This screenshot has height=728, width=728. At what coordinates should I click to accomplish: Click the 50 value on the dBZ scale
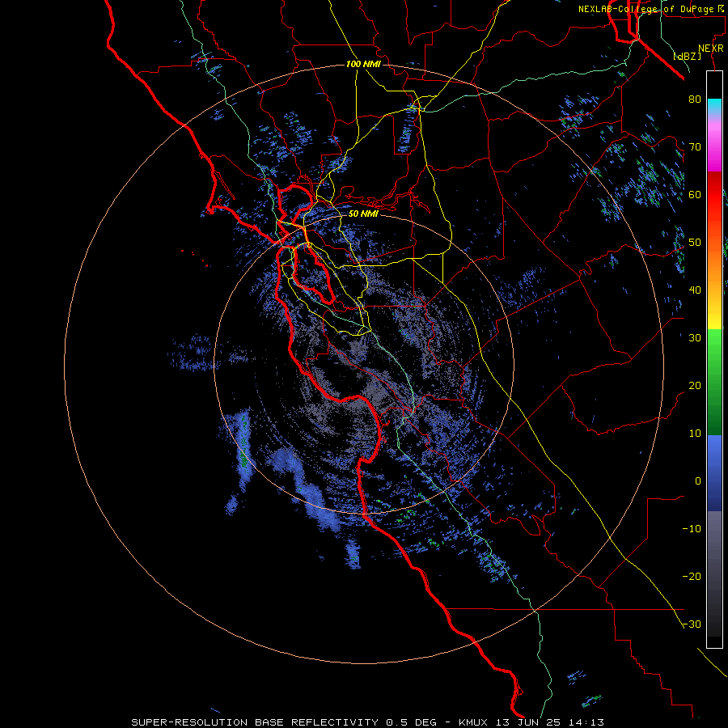click(695, 243)
